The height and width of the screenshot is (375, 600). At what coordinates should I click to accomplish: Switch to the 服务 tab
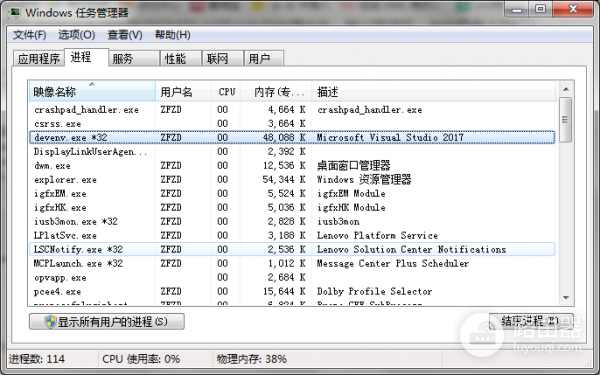coord(134,58)
